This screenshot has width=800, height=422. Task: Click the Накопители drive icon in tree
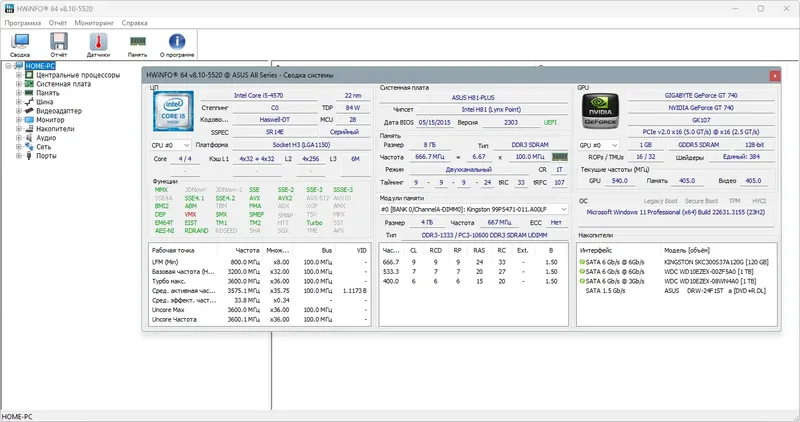point(29,129)
